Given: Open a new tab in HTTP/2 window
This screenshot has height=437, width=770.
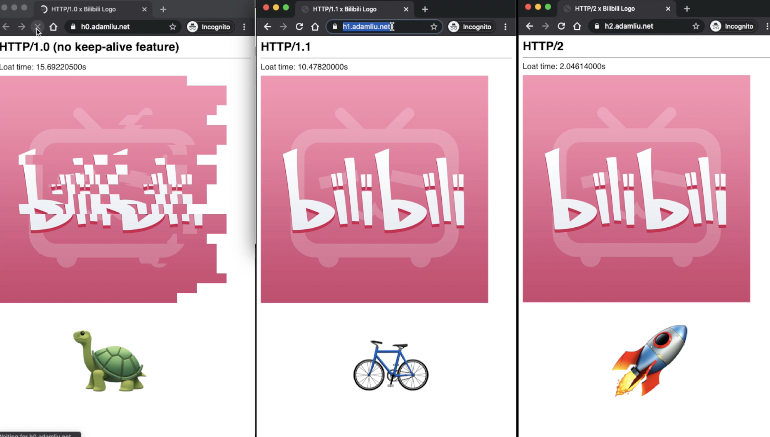Looking at the screenshot, I should 687,8.
